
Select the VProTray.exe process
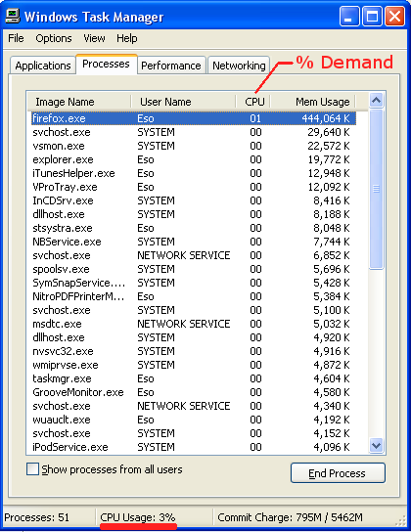(194, 187)
